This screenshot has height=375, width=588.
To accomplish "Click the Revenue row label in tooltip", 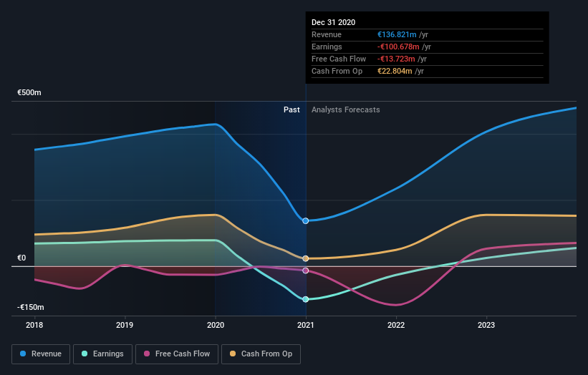I will (x=327, y=34).
